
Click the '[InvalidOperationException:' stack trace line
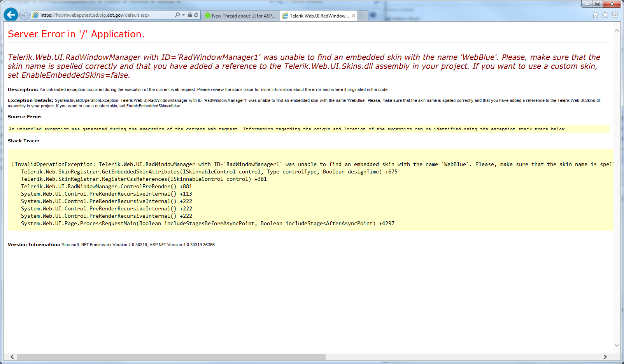coord(313,164)
